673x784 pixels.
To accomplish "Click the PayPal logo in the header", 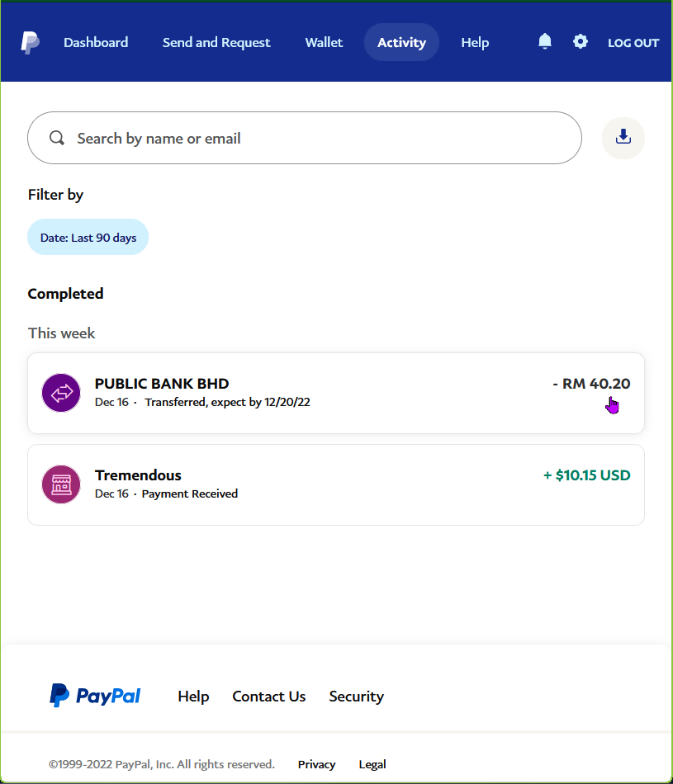I will pos(30,42).
